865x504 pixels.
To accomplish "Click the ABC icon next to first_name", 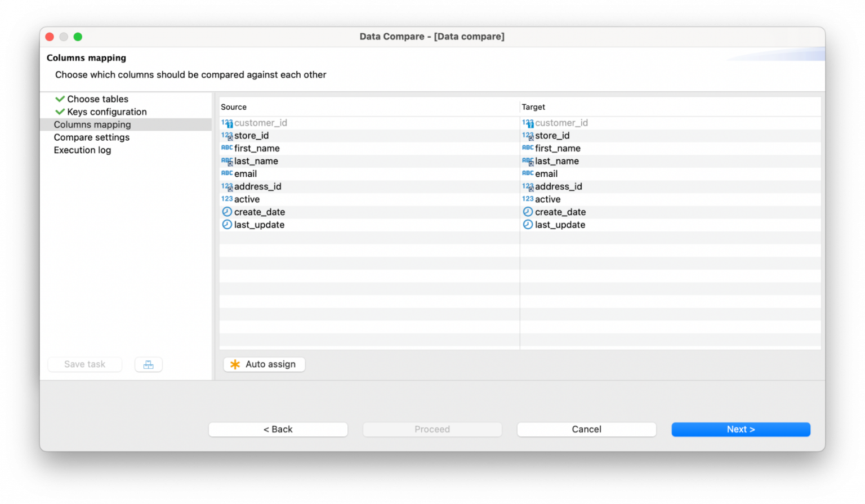I will click(226, 148).
